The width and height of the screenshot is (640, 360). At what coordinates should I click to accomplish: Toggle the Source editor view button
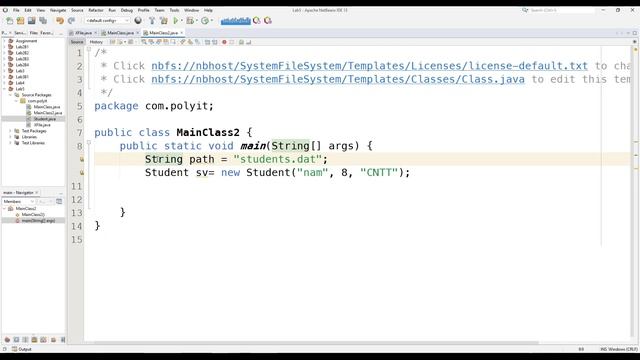[77, 42]
